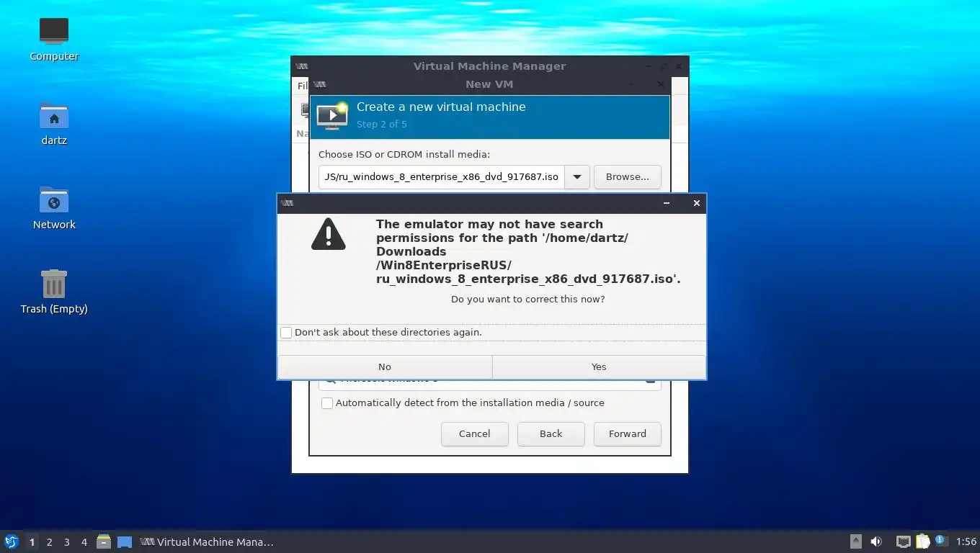Click the New VM window title icon
This screenshot has width=980, height=553.
coord(320,84)
